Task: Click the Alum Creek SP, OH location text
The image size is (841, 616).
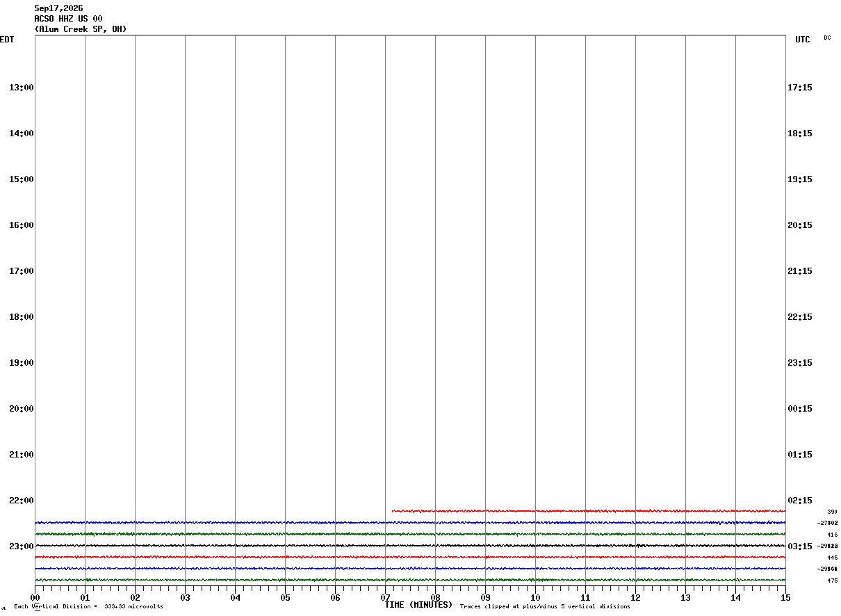Action: [81, 29]
